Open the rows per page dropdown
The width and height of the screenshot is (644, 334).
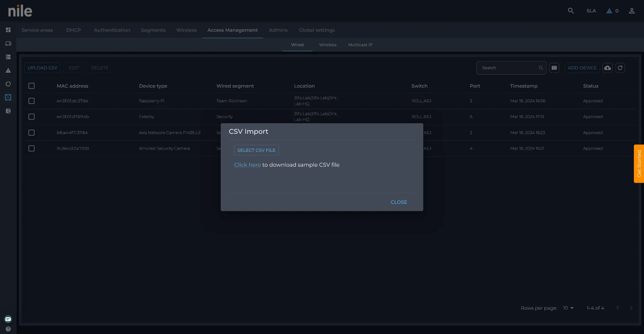(568, 308)
